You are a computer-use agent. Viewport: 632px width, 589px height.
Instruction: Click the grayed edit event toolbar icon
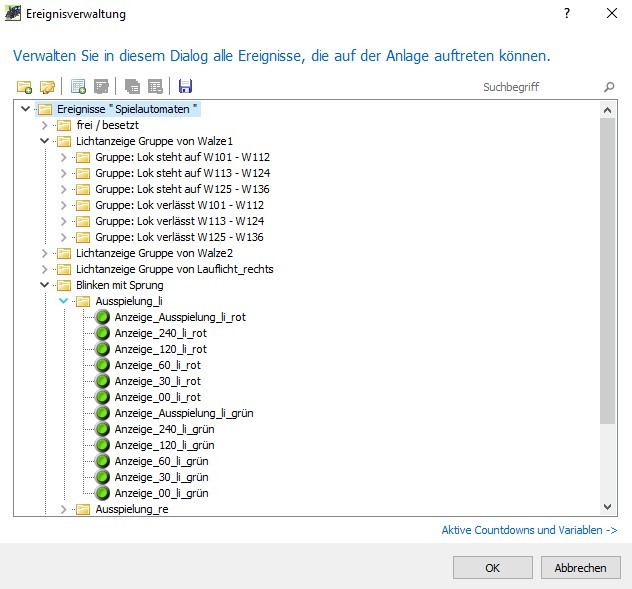(x=101, y=87)
